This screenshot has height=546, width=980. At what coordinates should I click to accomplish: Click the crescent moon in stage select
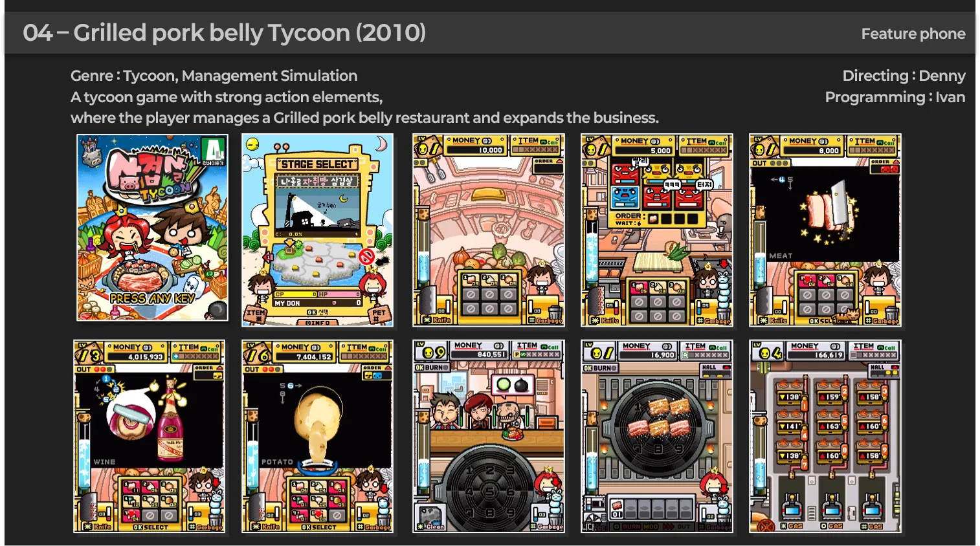[382, 143]
